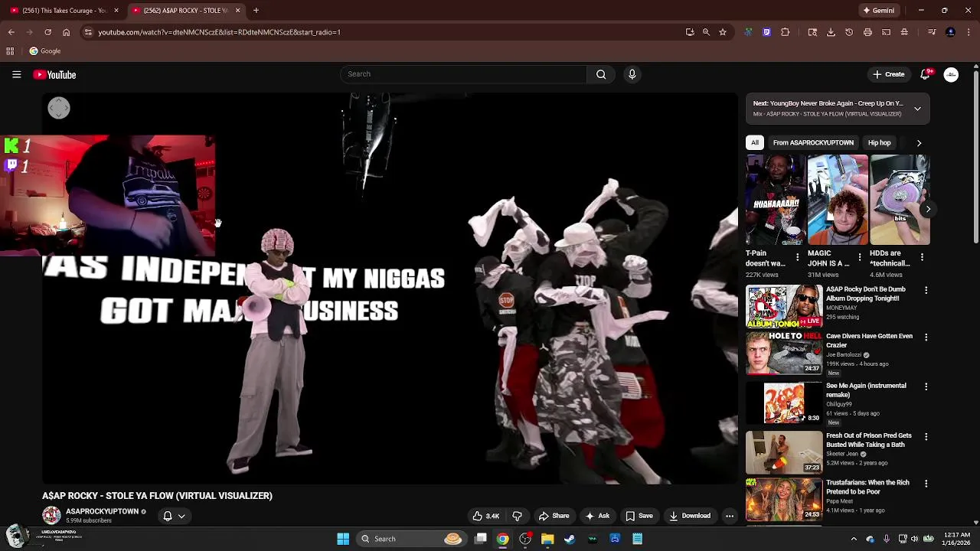The image size is (980, 551).
Task: Open the Extensions puzzle icon
Action: pyautogui.click(x=785, y=32)
